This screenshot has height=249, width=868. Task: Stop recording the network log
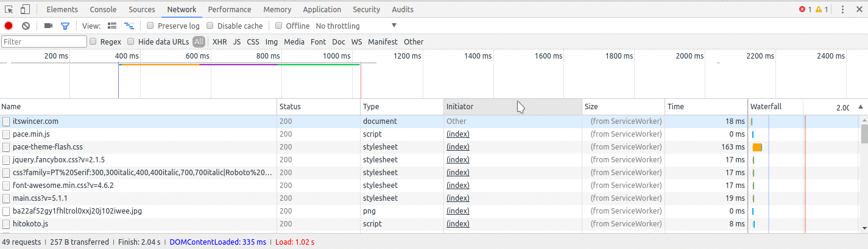pos(9,26)
